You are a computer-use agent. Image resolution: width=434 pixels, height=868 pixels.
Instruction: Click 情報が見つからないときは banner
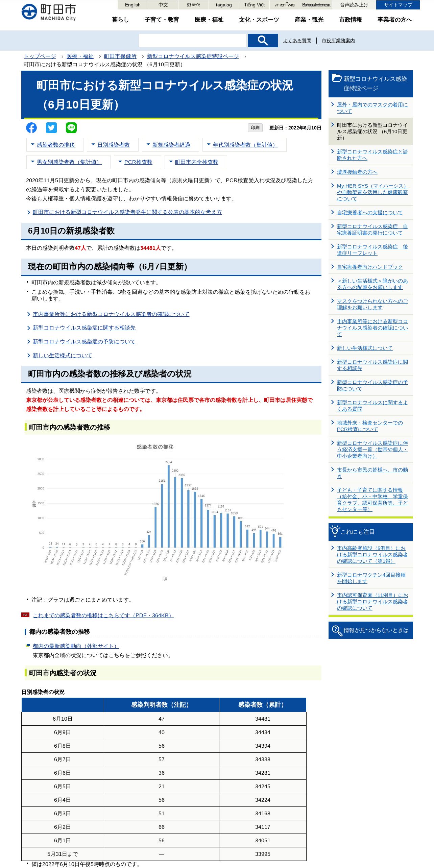pos(370,630)
